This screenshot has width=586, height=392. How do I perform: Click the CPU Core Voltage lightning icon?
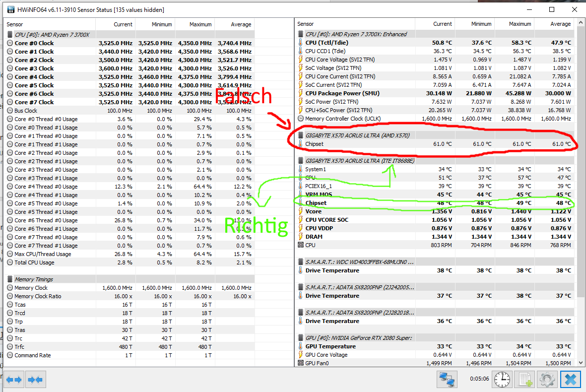coord(301,60)
